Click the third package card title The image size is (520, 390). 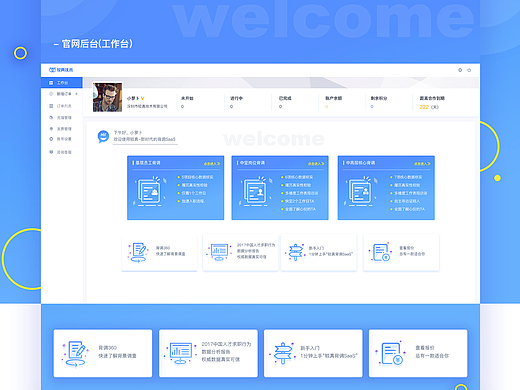[360, 163]
